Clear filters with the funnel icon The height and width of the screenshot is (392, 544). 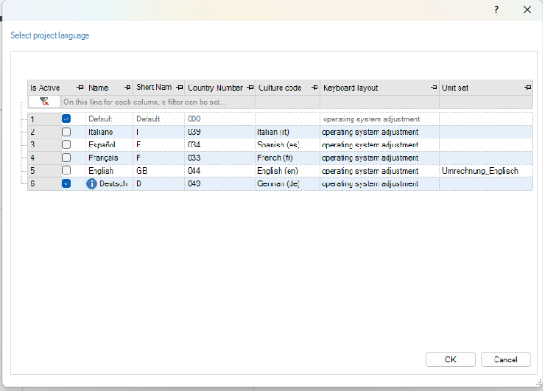coord(44,102)
